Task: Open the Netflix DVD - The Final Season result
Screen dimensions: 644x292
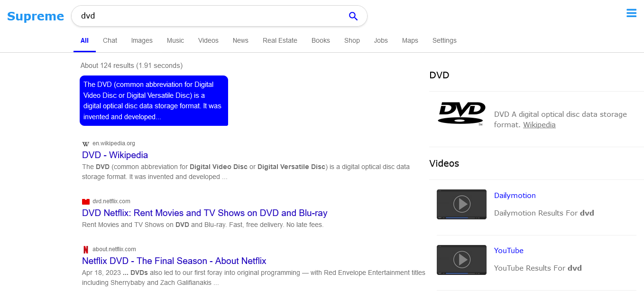Action: point(174,261)
